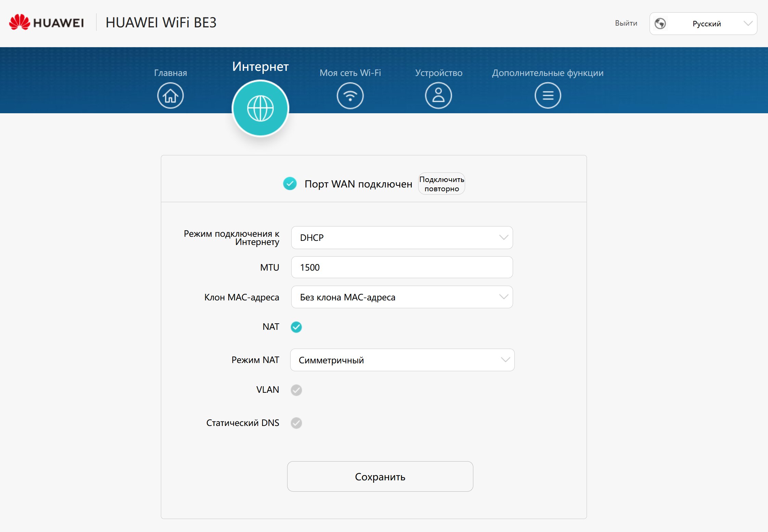768x532 pixels.
Task: Select the Интернет tab label
Action: coord(260,66)
